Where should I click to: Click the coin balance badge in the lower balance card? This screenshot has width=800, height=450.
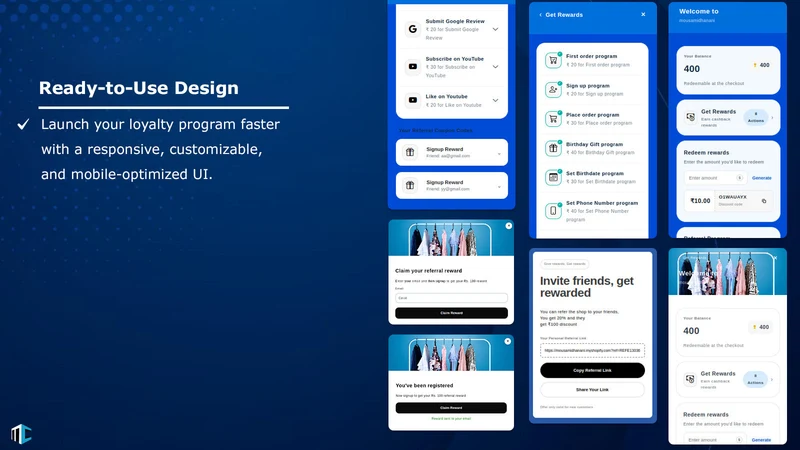[x=761, y=327]
